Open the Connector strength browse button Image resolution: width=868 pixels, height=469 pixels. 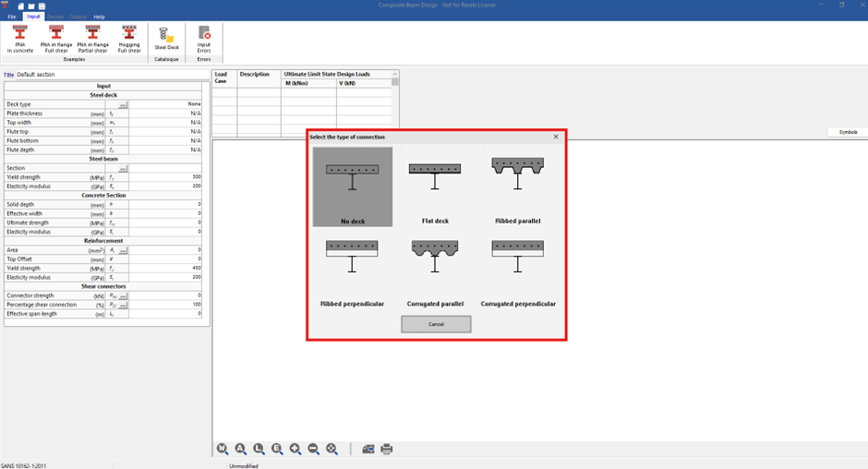pyautogui.click(x=123, y=295)
